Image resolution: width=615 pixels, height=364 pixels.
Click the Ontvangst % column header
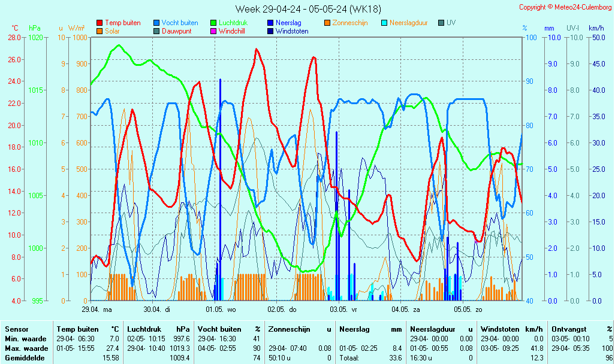(581, 329)
